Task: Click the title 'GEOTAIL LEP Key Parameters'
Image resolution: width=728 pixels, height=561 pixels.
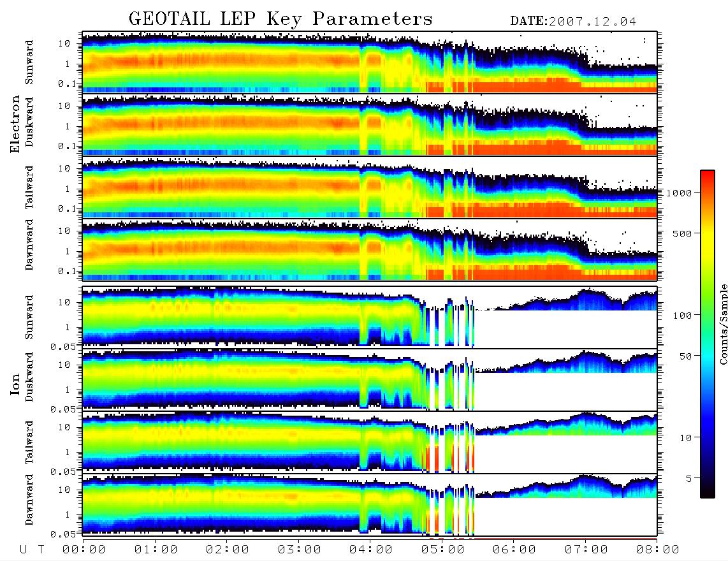Action: [280, 19]
